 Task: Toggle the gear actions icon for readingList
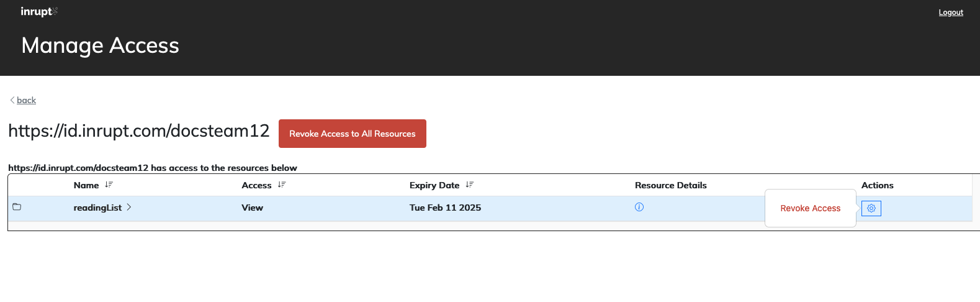click(871, 208)
